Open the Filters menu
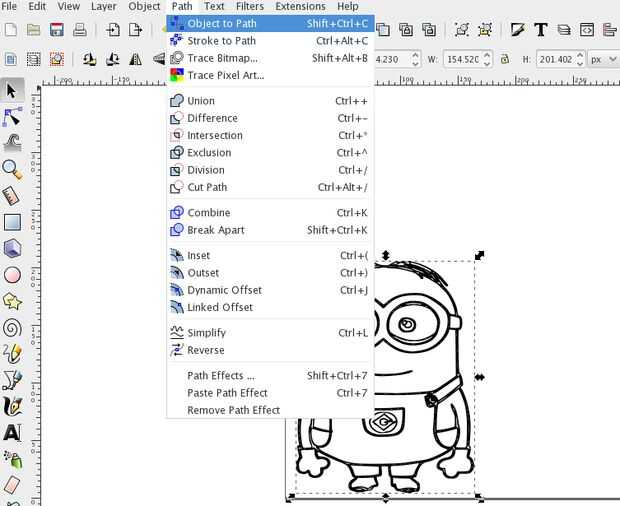 [250, 6]
